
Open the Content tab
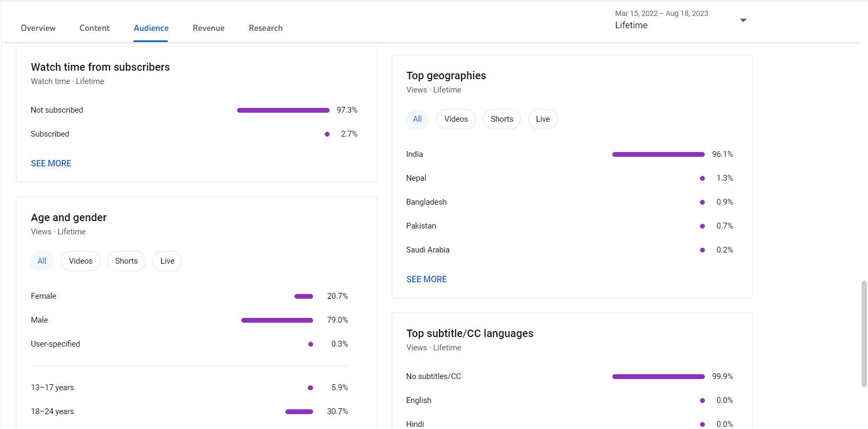click(94, 28)
